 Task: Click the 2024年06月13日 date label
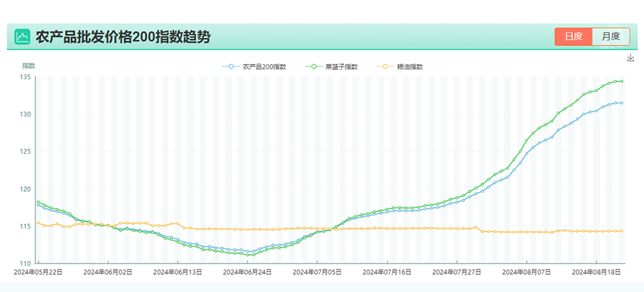pos(178,272)
